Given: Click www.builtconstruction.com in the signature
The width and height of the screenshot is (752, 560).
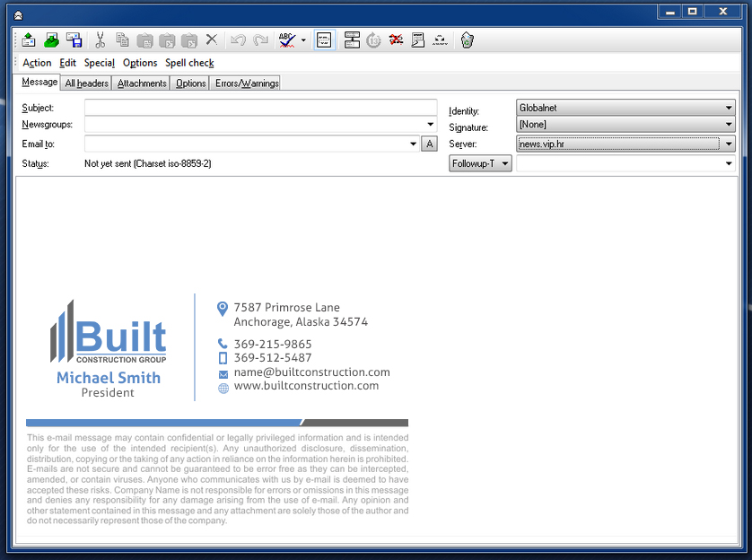Looking at the screenshot, I should point(306,386).
